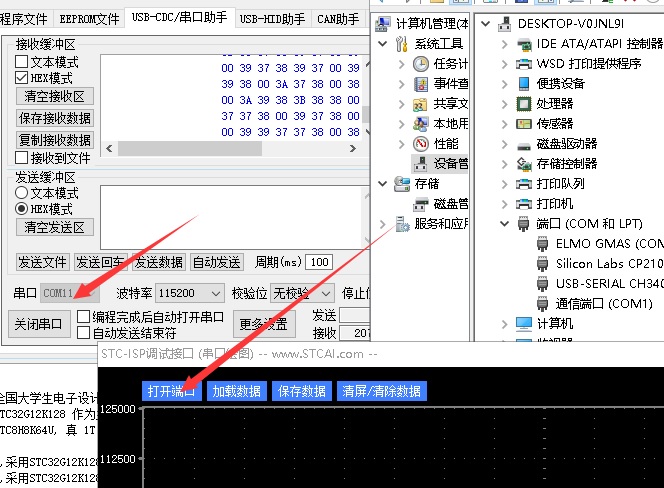Viewport: 664px width, 488px height.
Task: Expand the 磁盘驱动器 node
Action: (x=504, y=144)
